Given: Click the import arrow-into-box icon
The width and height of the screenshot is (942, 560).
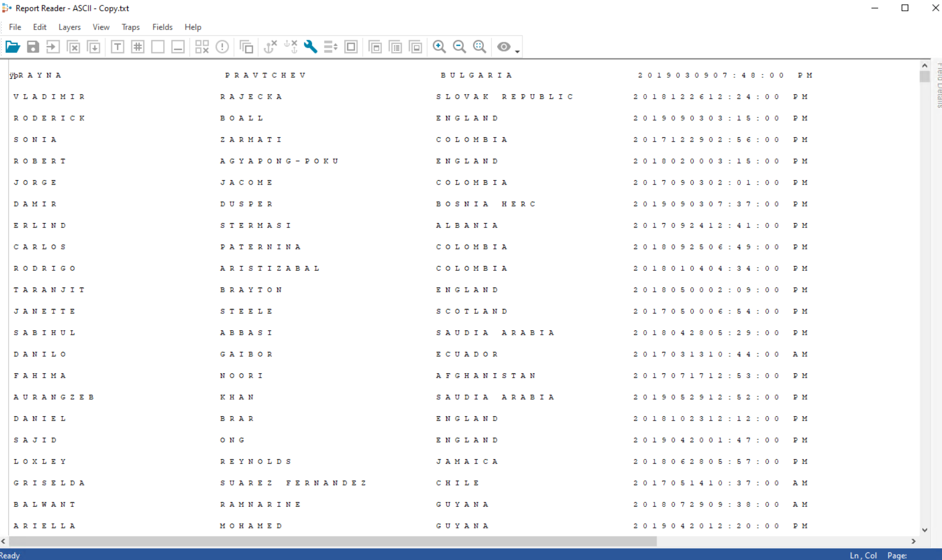Looking at the screenshot, I should 53,47.
